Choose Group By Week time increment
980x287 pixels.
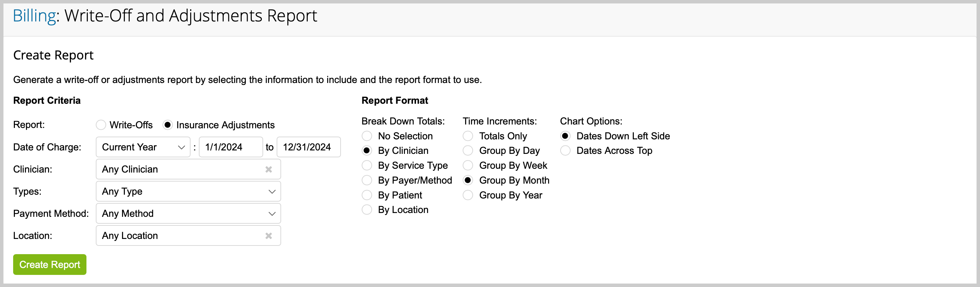tap(468, 165)
